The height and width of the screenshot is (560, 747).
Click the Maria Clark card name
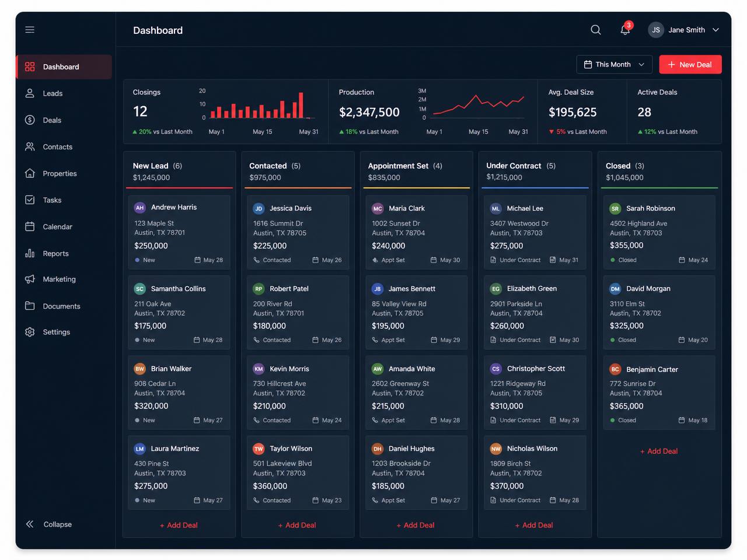(407, 208)
